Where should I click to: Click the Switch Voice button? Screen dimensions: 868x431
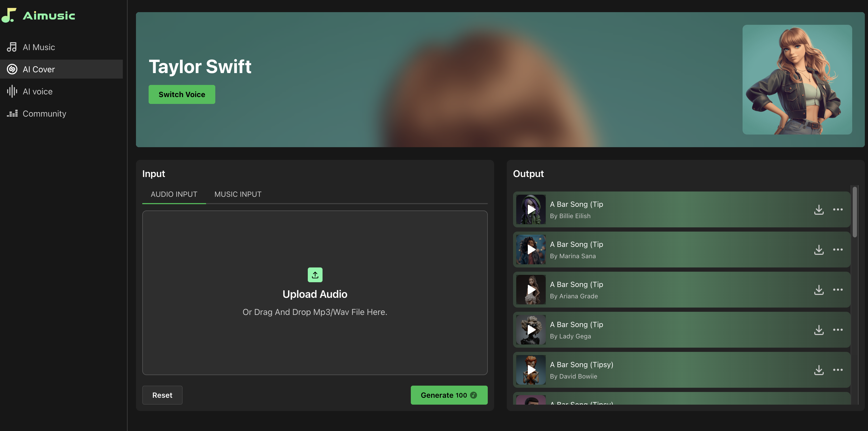click(x=182, y=94)
